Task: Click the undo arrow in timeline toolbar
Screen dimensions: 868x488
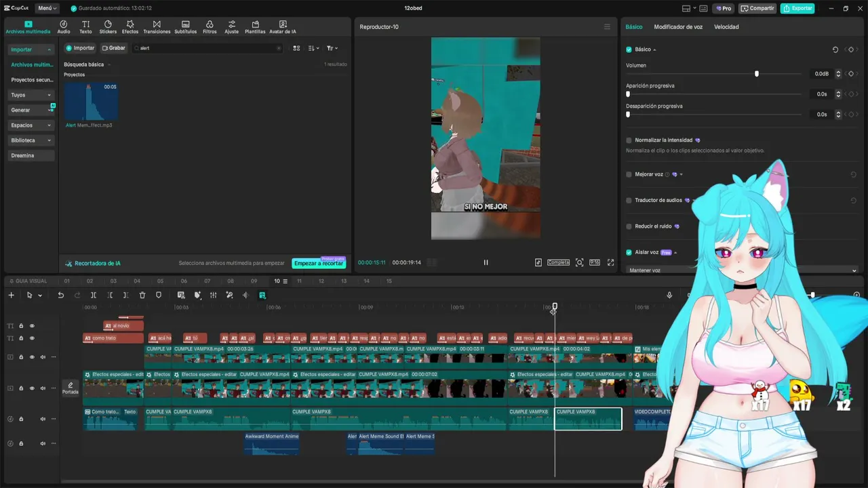Action: tap(60, 295)
